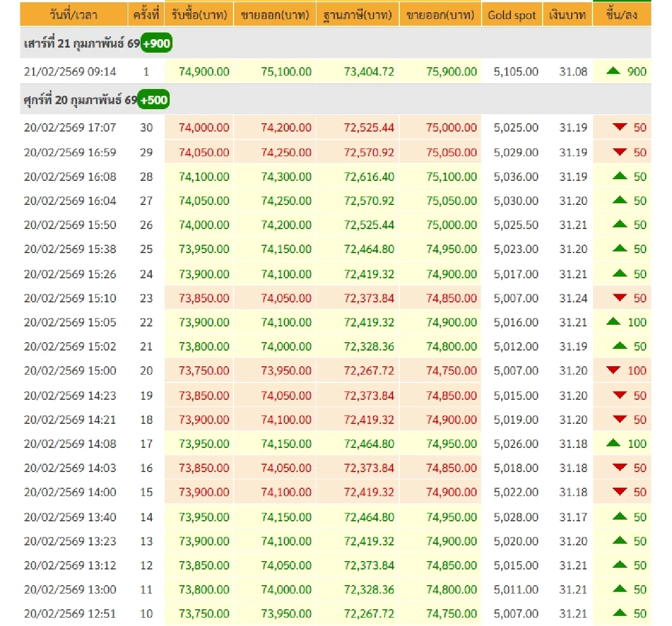Click the 21/02/2569 09:14 timestamp
This screenshot has width=672, height=626.
click(x=70, y=72)
